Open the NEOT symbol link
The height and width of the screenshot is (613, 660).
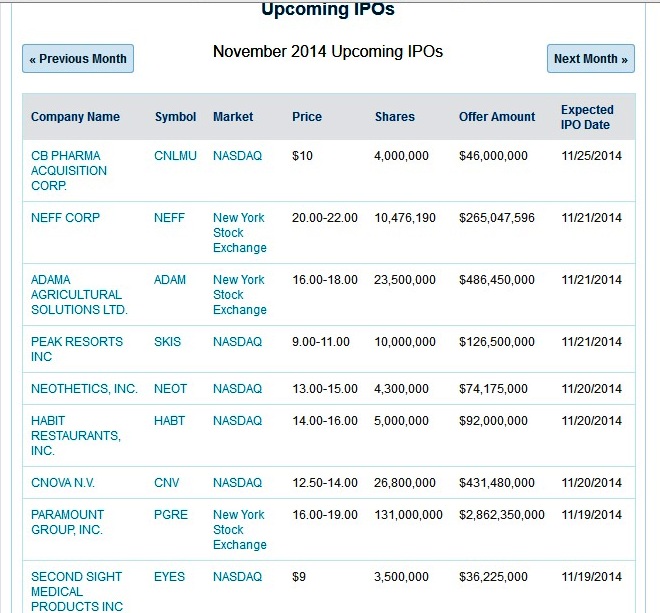tap(170, 389)
